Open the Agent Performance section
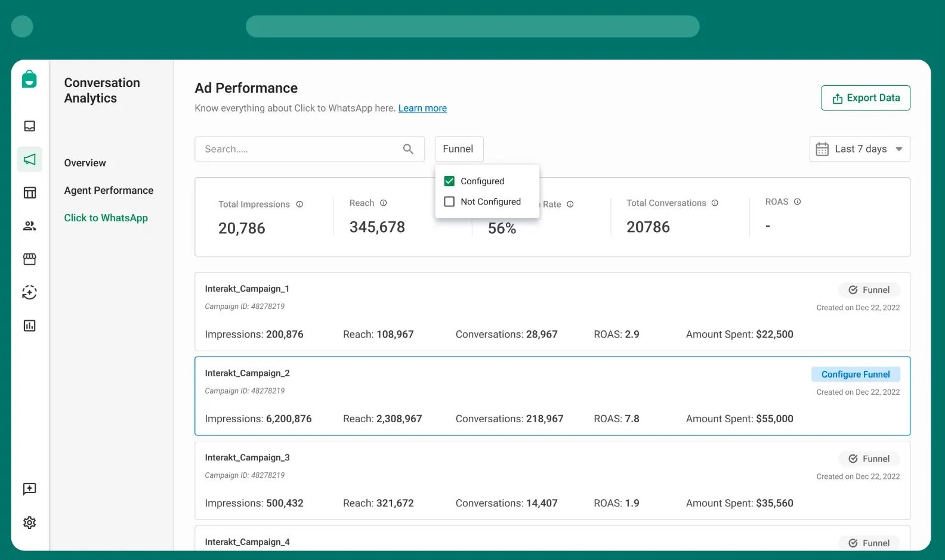 click(x=109, y=190)
